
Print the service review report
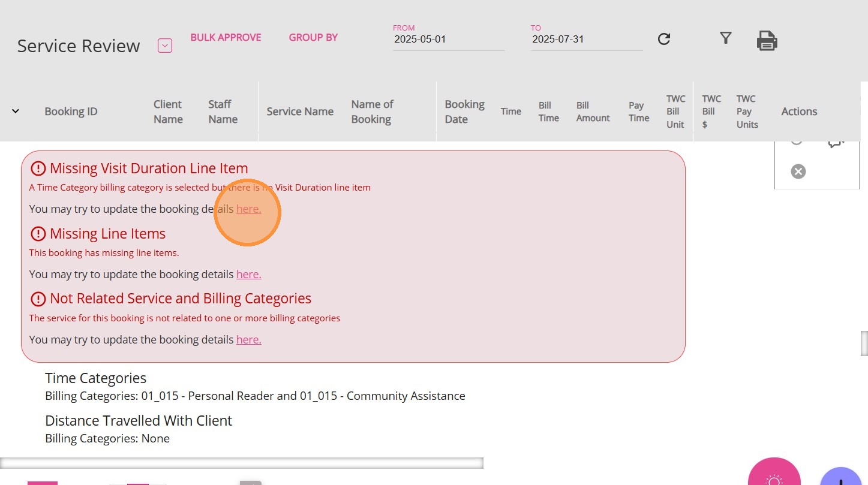767,41
